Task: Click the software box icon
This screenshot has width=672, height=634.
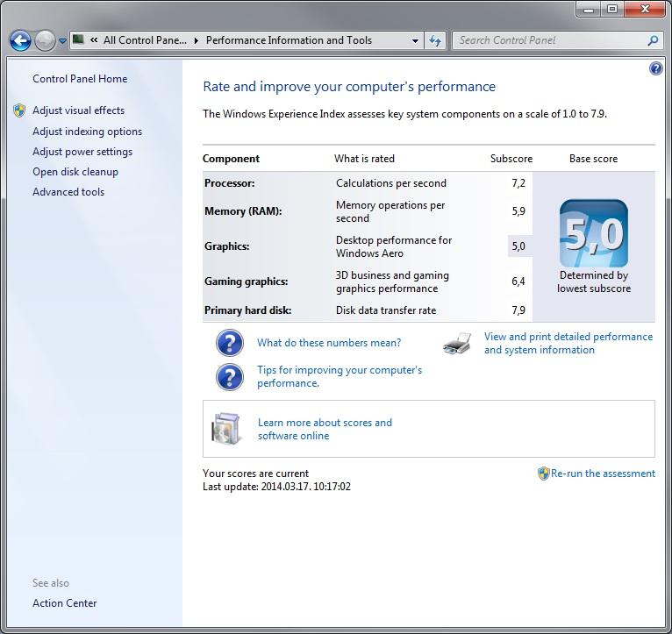Action: click(x=225, y=429)
